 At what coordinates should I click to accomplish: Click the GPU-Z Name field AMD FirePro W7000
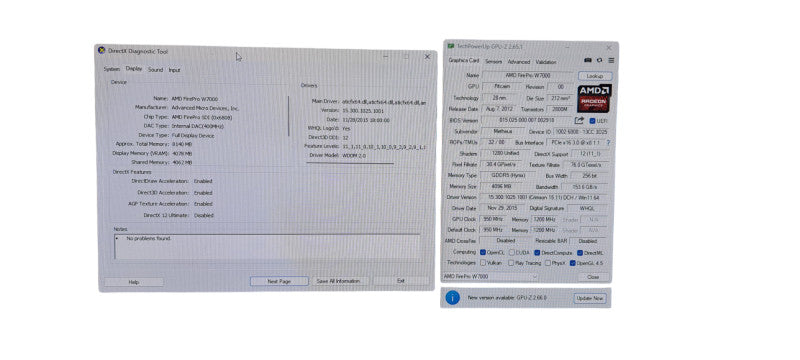[528, 75]
